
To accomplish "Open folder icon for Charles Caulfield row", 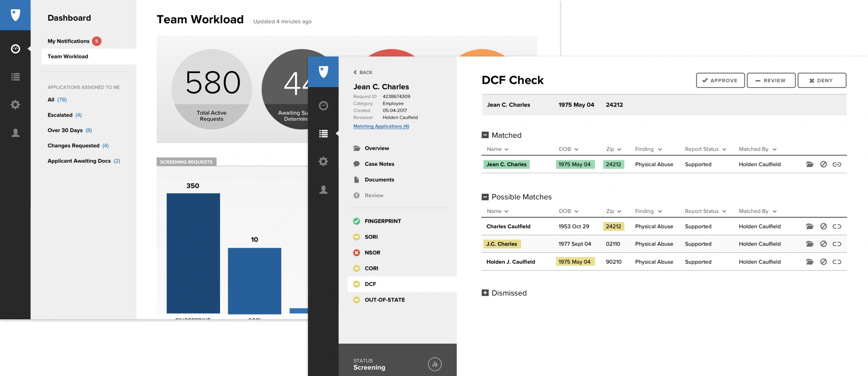I will (810, 226).
